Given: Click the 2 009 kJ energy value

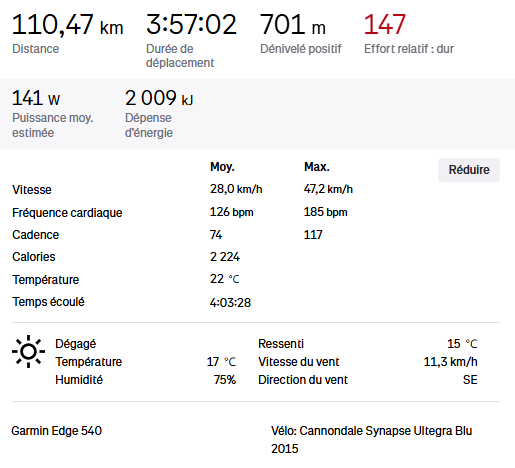Looking at the screenshot, I should tap(159, 98).
